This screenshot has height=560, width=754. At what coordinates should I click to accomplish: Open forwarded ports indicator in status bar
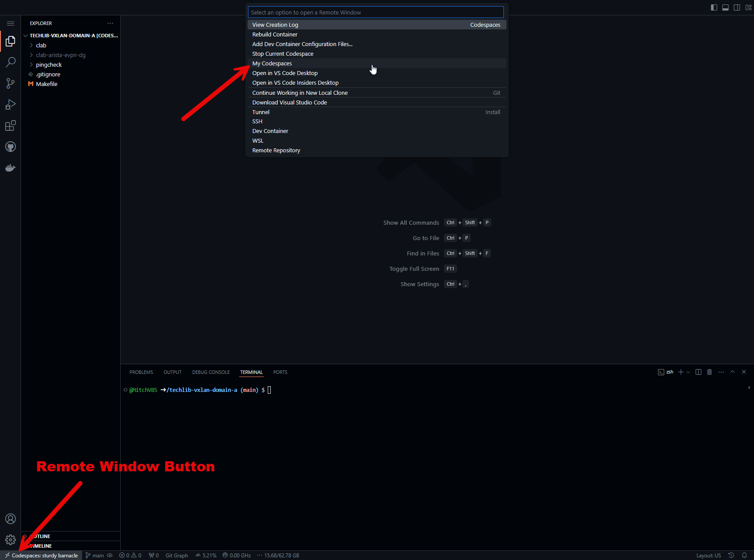point(154,556)
